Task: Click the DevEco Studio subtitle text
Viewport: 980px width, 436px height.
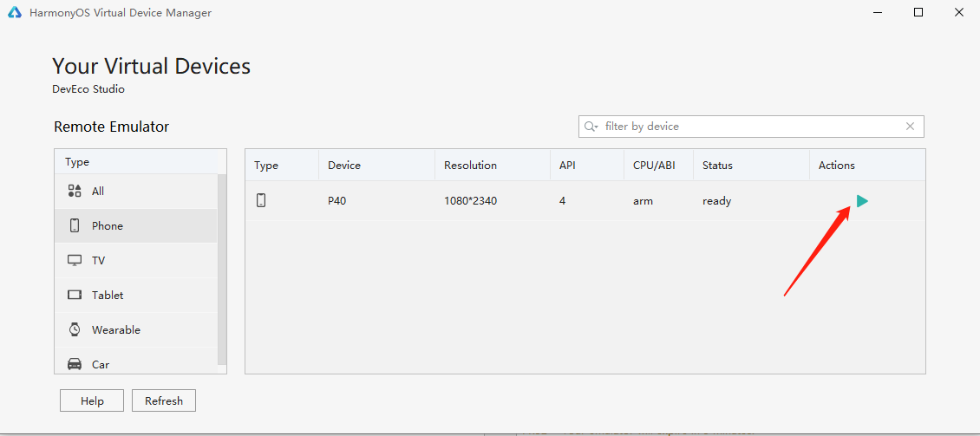Action: point(88,89)
